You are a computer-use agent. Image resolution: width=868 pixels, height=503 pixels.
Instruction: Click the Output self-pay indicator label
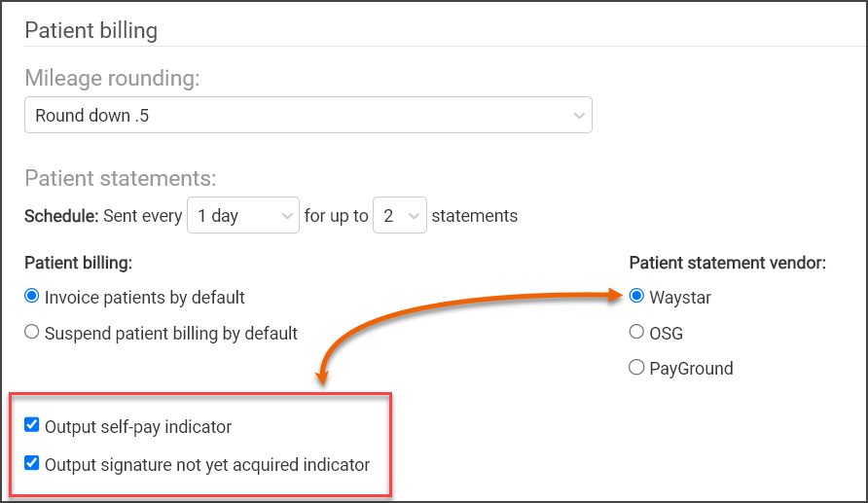pyautogui.click(x=138, y=427)
